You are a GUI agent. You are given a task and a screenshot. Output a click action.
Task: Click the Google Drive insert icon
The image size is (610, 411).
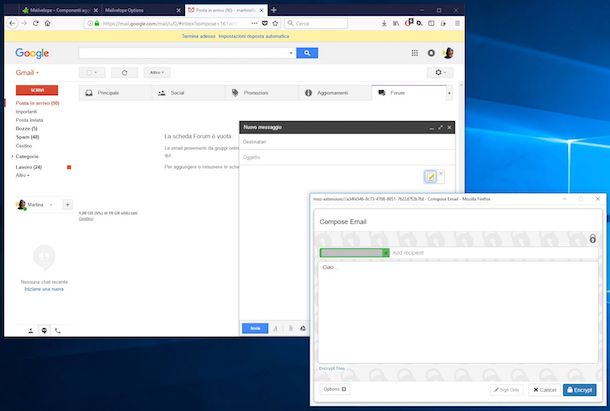[x=303, y=329]
